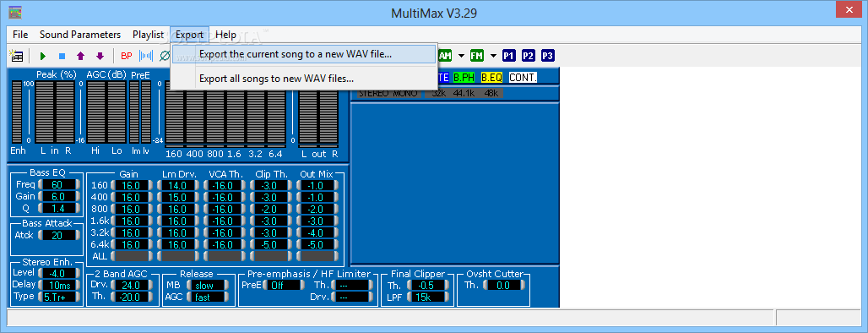The image size is (868, 333).
Task: Open the Sound Parameters menu
Action: click(x=80, y=35)
